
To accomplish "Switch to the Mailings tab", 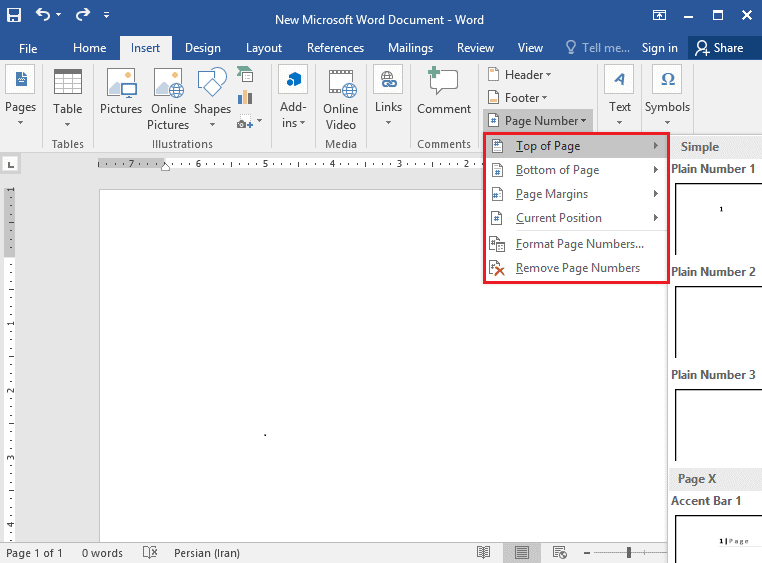I will tap(410, 48).
